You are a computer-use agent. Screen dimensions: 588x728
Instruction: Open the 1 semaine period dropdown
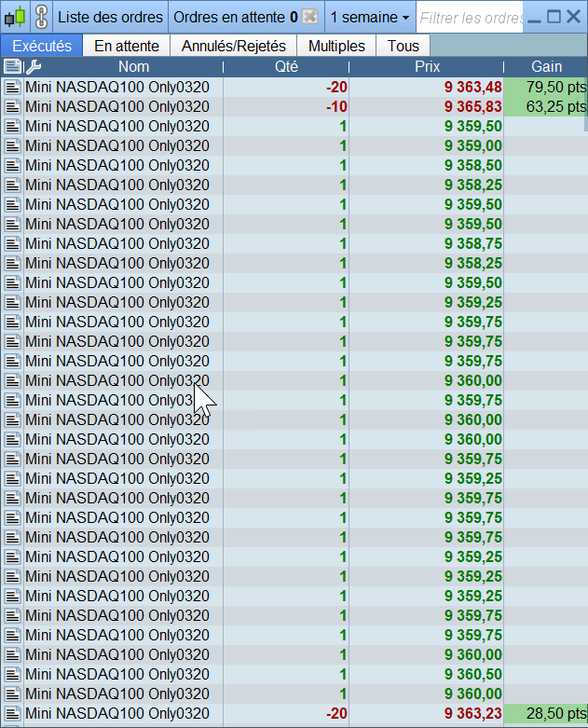pos(370,17)
